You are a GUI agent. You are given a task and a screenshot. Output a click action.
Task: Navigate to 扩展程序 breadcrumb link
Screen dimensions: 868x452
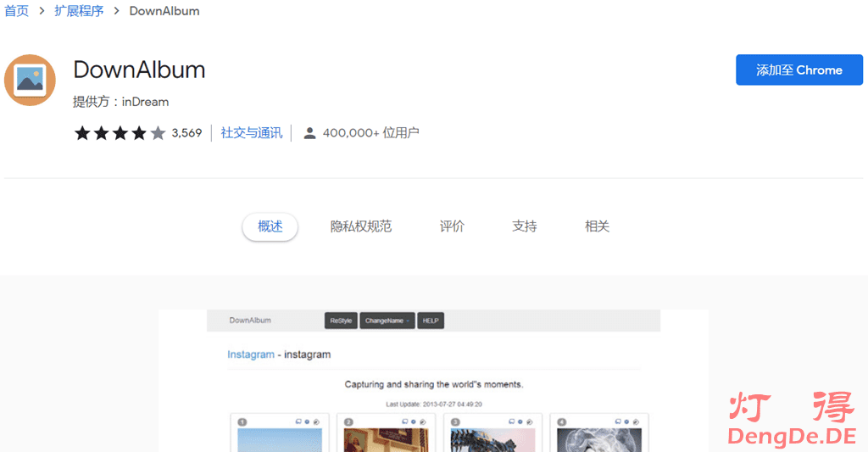pos(79,12)
